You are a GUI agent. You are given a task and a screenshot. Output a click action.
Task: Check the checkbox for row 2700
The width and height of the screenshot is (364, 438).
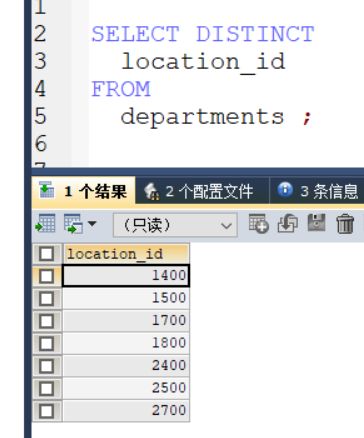click(46, 411)
